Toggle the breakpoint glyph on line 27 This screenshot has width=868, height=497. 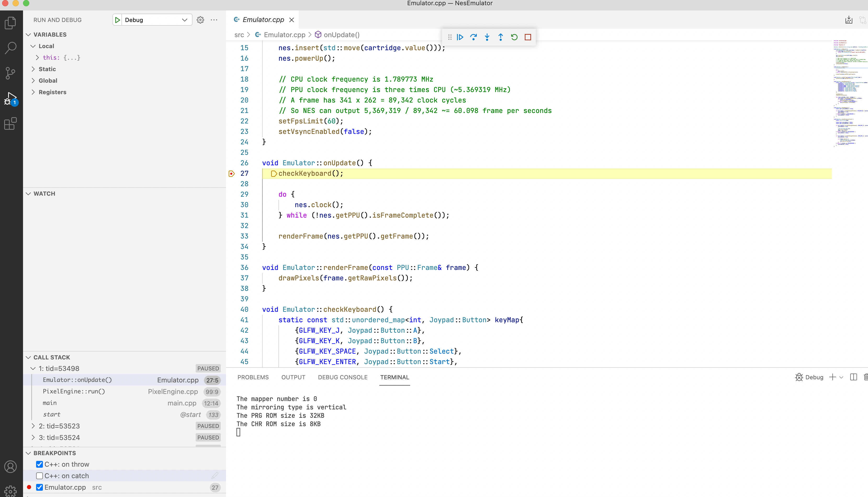[232, 173]
